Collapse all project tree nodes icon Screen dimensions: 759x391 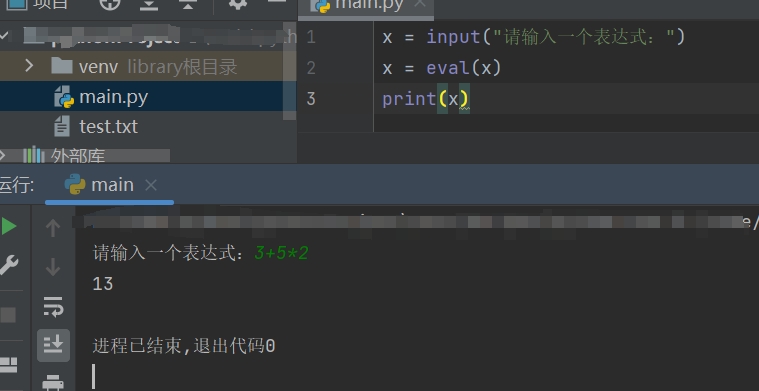click(187, 4)
